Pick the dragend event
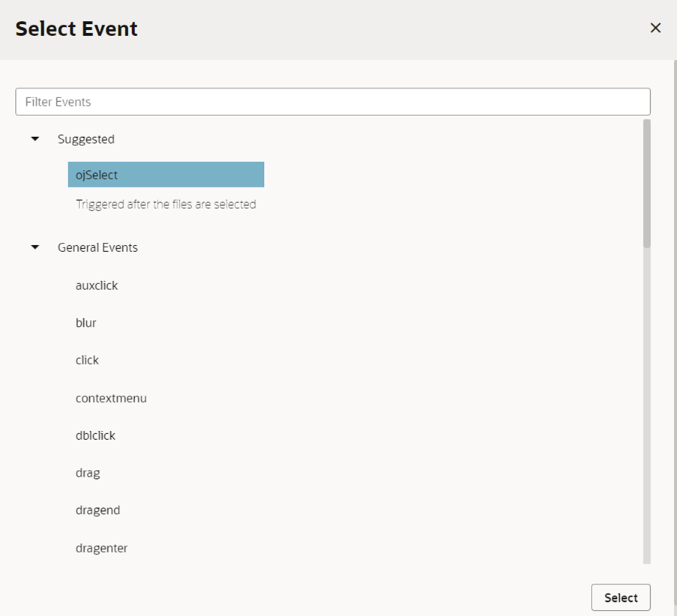Viewport: 677px width, 616px height. (97, 510)
